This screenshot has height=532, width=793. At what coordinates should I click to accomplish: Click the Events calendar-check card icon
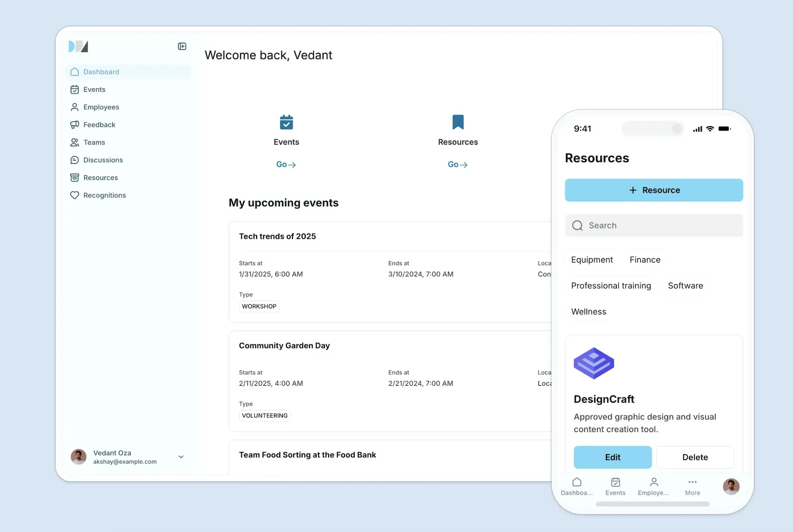click(x=286, y=122)
